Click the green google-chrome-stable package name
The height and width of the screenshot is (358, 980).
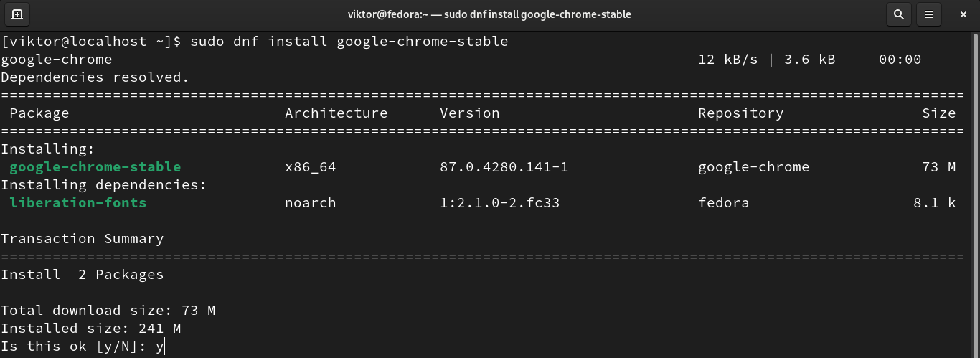95,167
